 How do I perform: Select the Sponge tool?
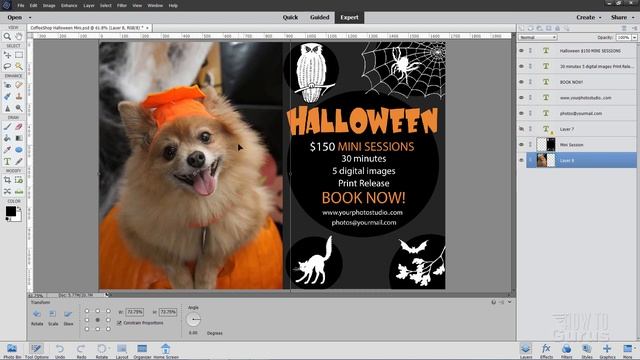(x=19, y=108)
